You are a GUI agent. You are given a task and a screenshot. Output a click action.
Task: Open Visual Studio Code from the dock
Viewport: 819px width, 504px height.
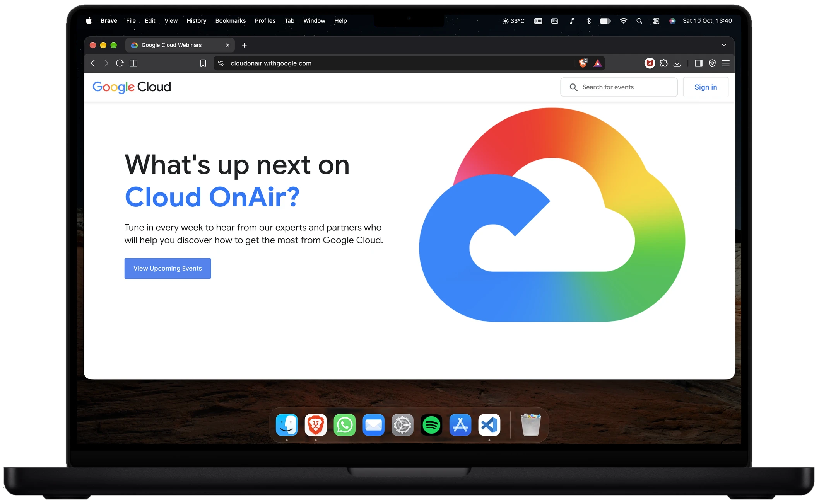489,425
